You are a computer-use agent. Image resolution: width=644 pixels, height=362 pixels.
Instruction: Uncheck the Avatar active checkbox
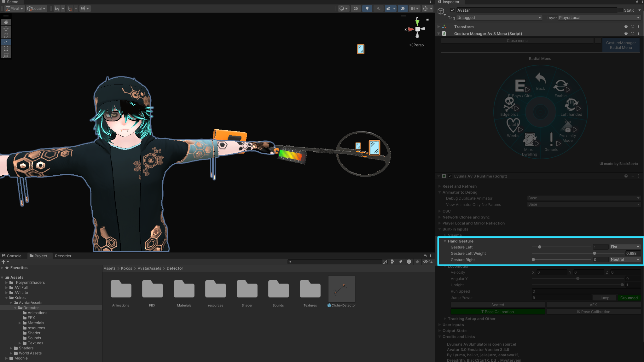[452, 10]
